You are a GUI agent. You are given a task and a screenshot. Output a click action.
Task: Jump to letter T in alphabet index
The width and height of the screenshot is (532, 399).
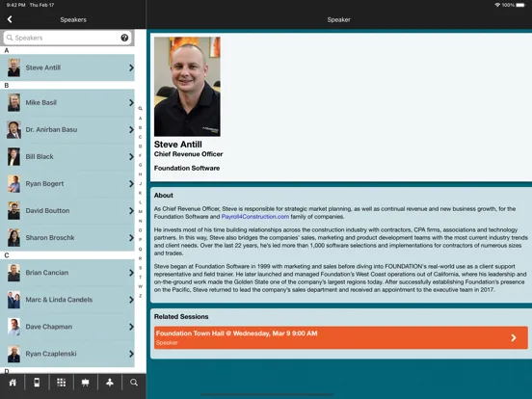[140, 278]
